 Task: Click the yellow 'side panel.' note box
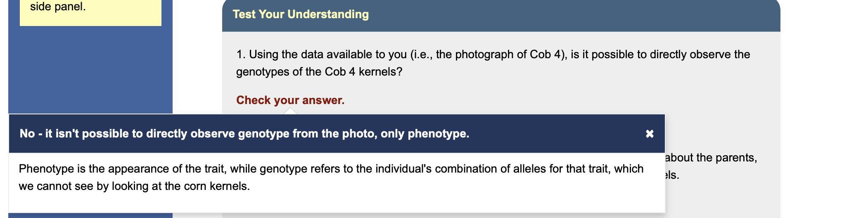pyautogui.click(x=90, y=12)
